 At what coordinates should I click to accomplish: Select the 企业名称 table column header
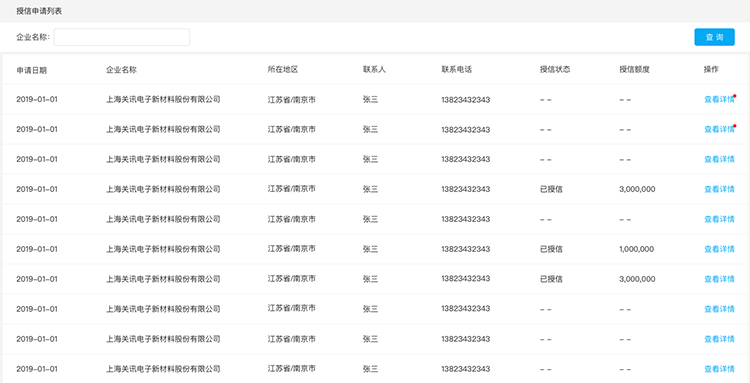[x=121, y=70]
